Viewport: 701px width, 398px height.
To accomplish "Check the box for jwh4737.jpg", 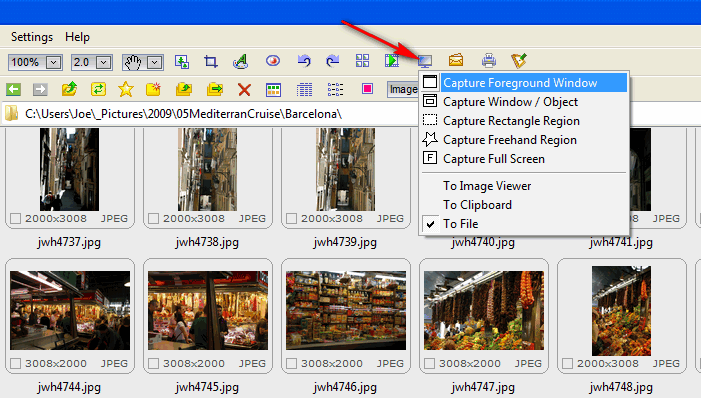I will [x=16, y=219].
